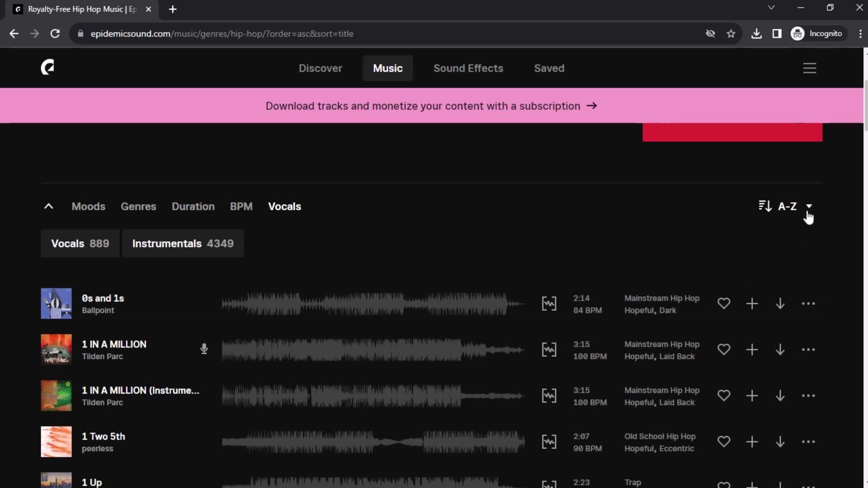Find similar to 1 IN A MILLION (Instrumental)

pos(549,396)
